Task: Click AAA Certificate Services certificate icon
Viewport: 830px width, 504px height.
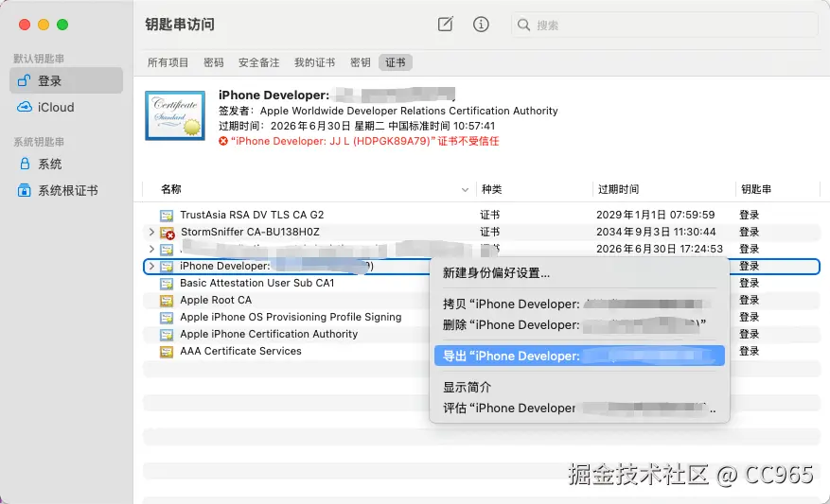Action: coord(167,351)
